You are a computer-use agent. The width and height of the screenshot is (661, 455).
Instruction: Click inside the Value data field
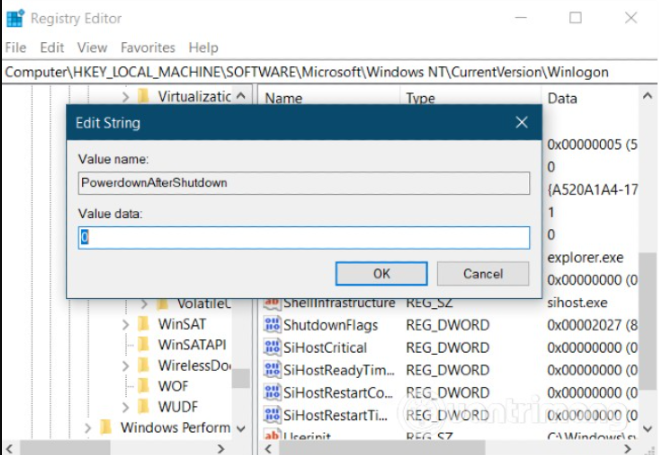(304, 238)
